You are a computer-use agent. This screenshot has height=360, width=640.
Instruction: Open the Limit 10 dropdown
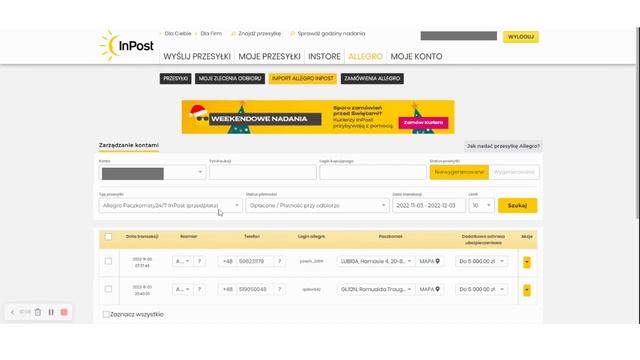(x=482, y=206)
